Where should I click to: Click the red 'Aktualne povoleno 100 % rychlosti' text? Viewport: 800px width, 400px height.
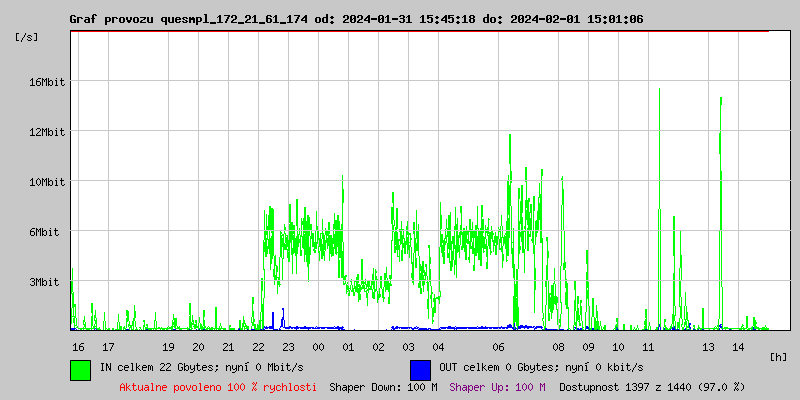pyautogui.click(x=218, y=387)
